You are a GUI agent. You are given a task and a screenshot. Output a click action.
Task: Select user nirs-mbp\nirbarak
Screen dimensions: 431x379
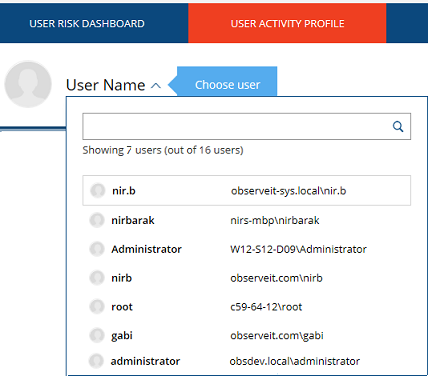point(246,220)
